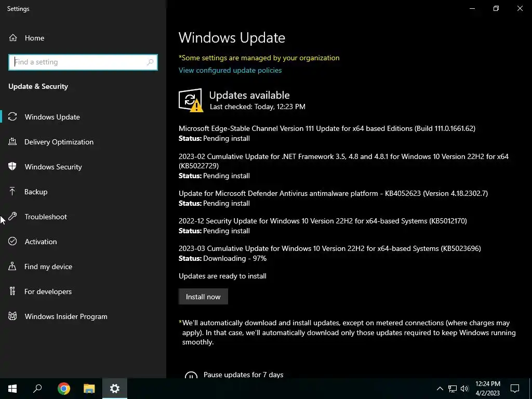The height and width of the screenshot is (399, 532).
Task: Open Windows Security page
Action: pos(83,167)
